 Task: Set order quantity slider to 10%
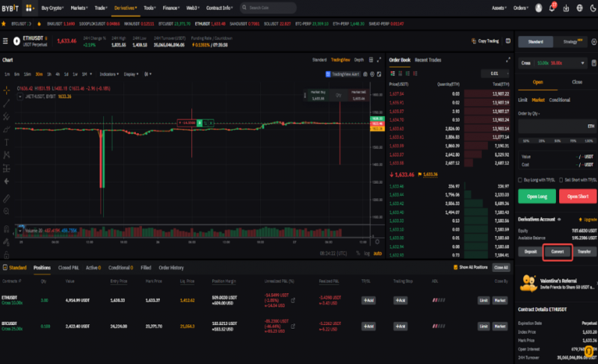click(526, 141)
